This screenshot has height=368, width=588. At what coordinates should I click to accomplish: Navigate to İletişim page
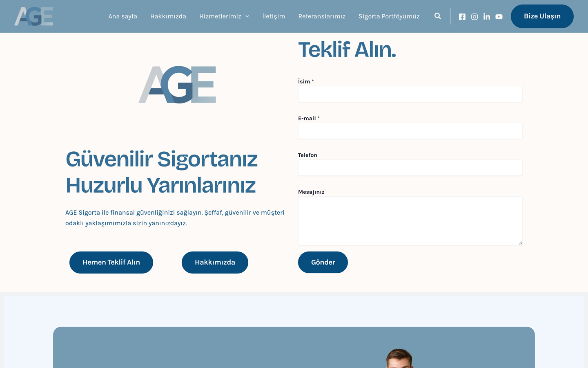point(274,16)
